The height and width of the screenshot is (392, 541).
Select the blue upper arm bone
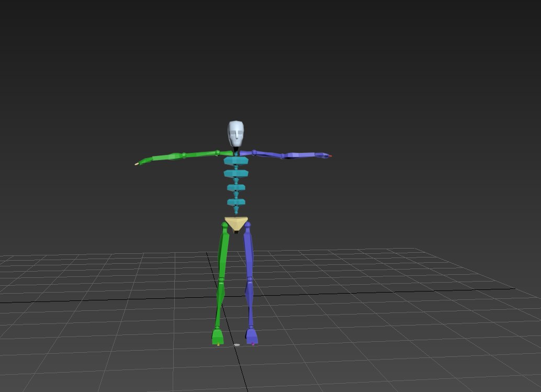[x=268, y=154]
